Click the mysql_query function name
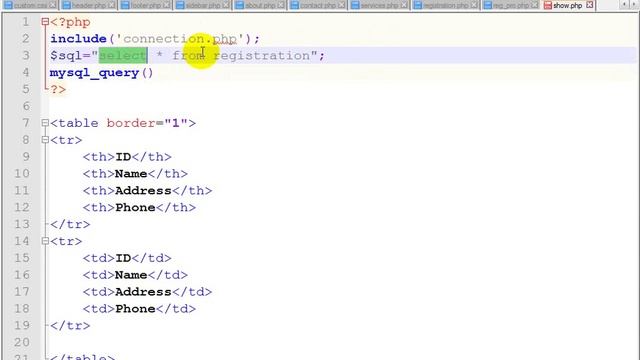This screenshot has width=640, height=360. click(94, 73)
